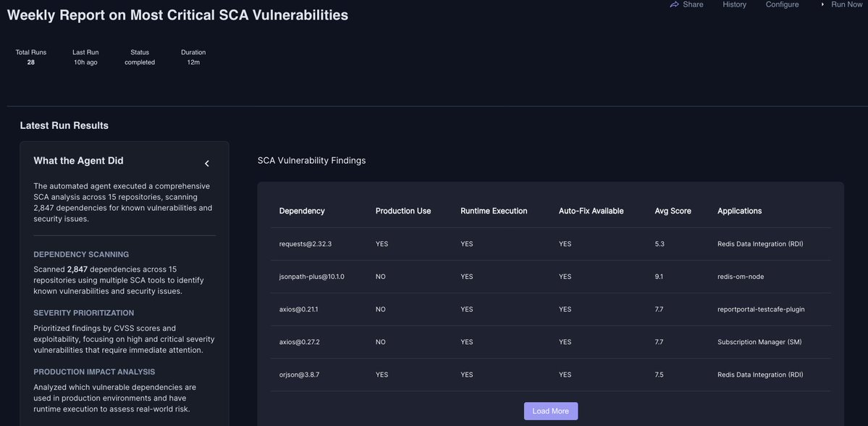The image size is (868, 426).
Task: Click the Runtime Execution column header
Action: 494,211
